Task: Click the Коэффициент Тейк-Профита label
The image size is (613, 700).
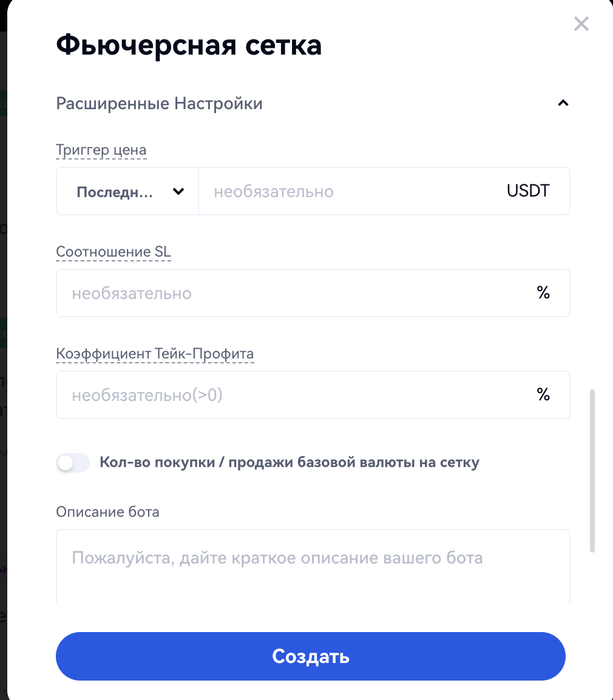Action: click(155, 354)
